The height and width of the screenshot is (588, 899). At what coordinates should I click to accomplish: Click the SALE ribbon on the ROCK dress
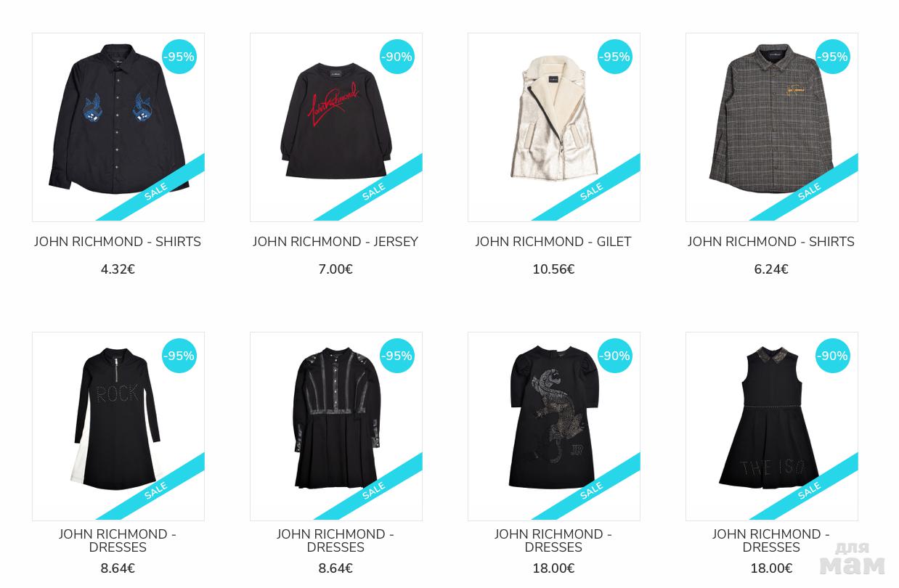click(155, 491)
